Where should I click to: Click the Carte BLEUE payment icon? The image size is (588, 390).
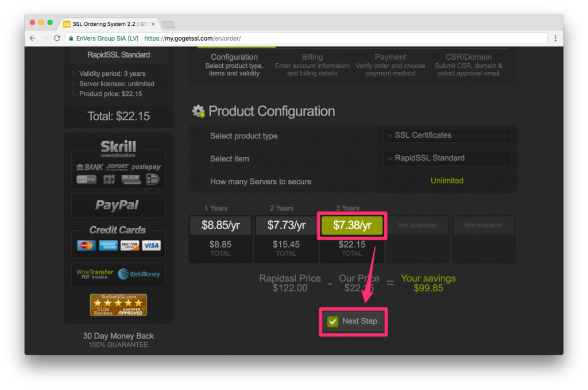pyautogui.click(x=131, y=179)
